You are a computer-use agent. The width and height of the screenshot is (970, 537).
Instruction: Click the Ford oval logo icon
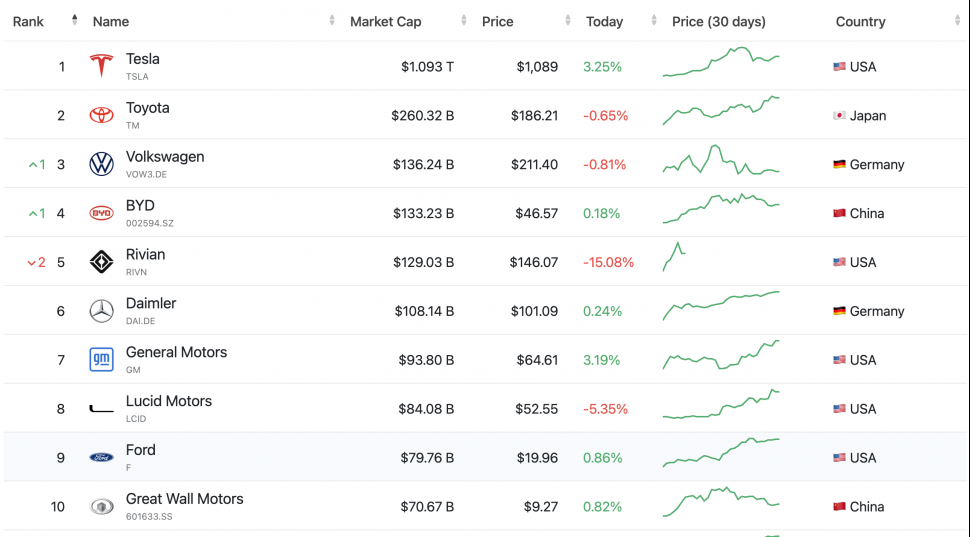[101, 458]
